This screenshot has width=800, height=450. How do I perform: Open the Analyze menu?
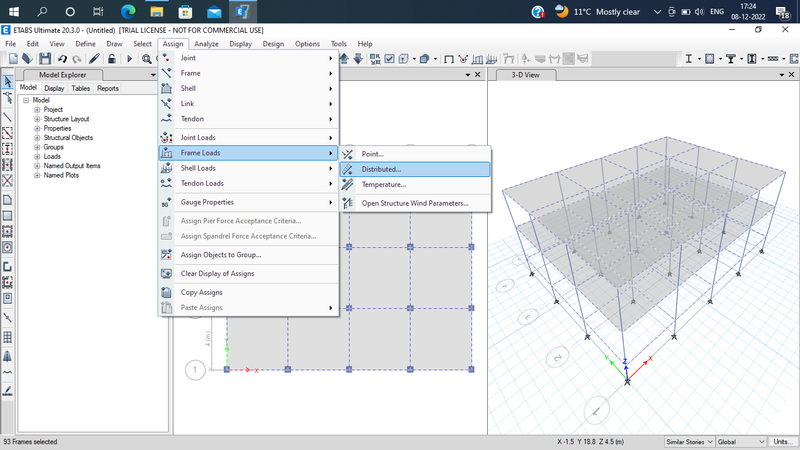[x=206, y=44]
